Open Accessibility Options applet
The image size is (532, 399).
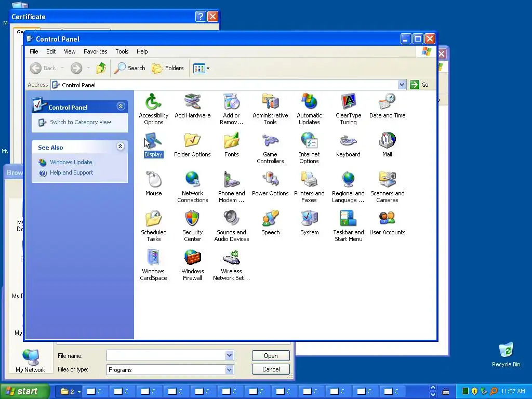pyautogui.click(x=153, y=109)
